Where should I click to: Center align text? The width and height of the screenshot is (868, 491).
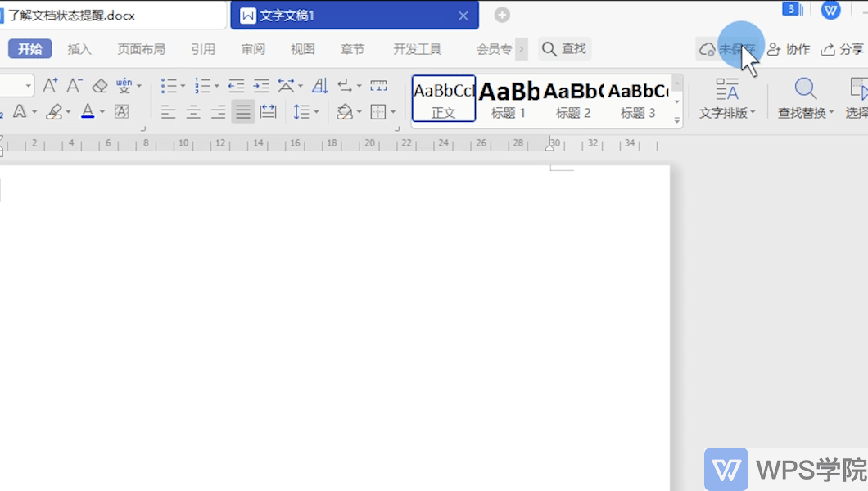click(193, 112)
